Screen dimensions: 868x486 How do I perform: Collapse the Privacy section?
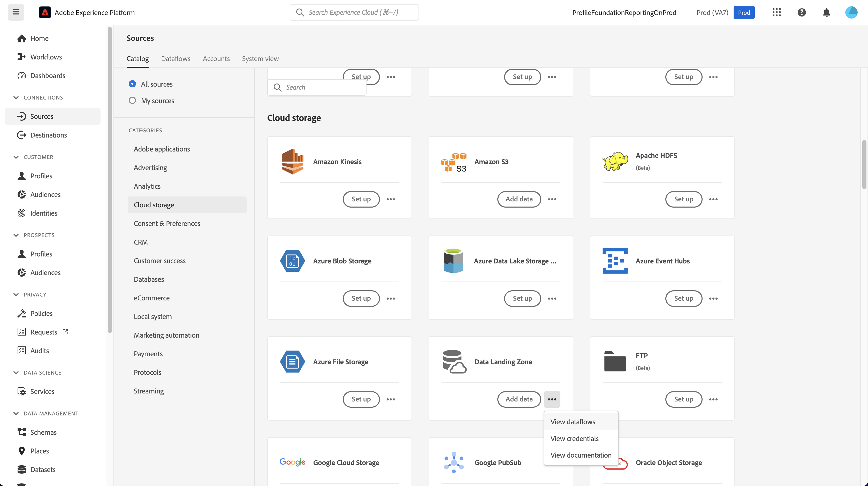point(16,294)
